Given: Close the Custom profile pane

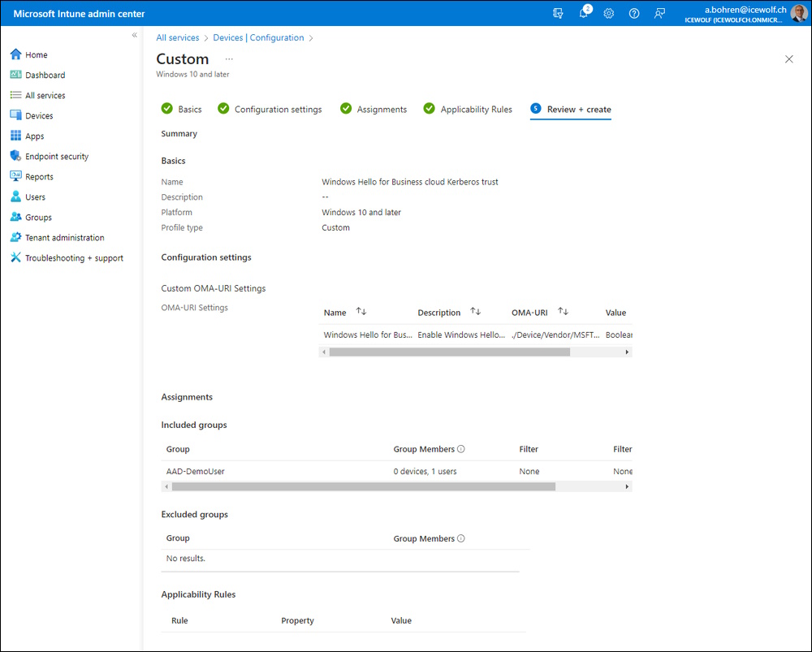Looking at the screenshot, I should pos(788,59).
